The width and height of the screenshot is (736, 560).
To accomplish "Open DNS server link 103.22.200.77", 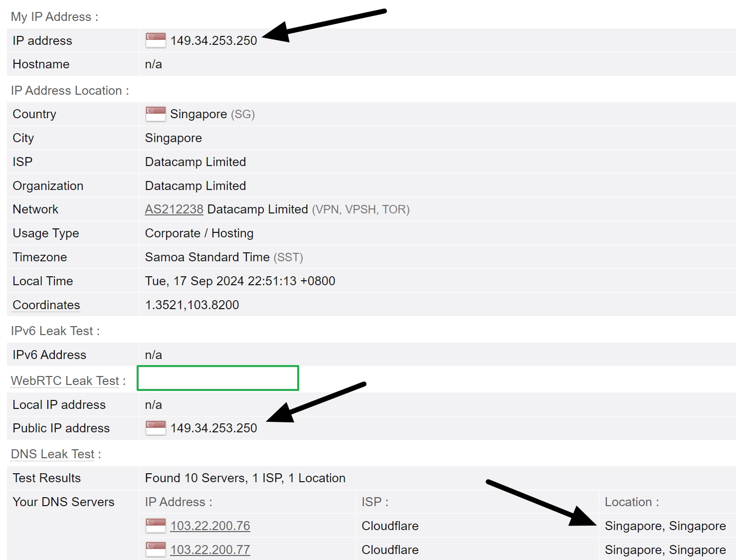I will (210, 550).
